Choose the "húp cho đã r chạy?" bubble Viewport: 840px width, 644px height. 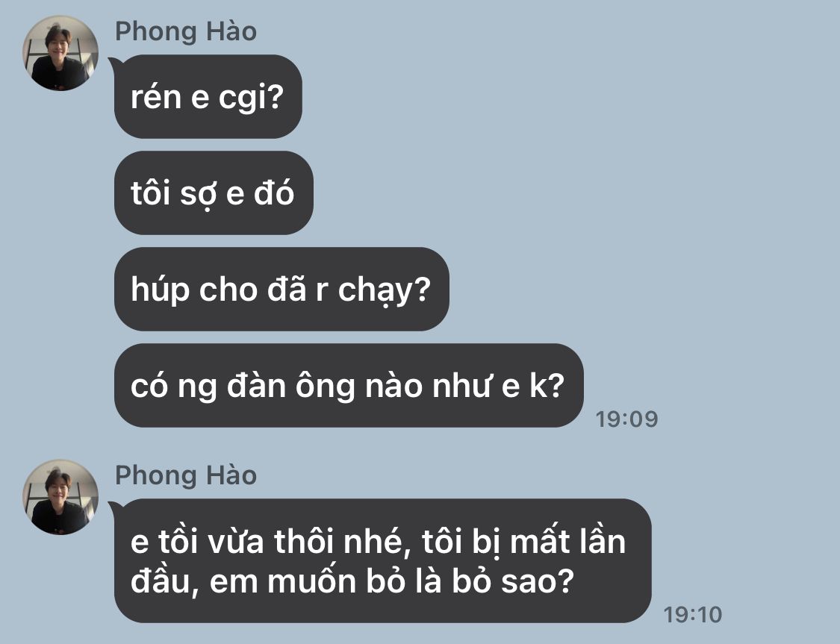281,289
